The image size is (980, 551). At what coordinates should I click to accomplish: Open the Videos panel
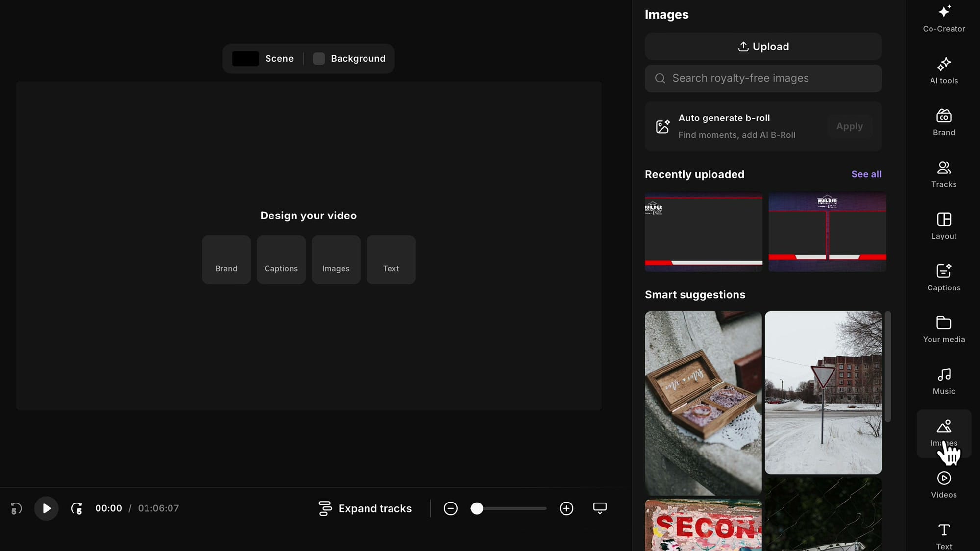[x=943, y=484]
